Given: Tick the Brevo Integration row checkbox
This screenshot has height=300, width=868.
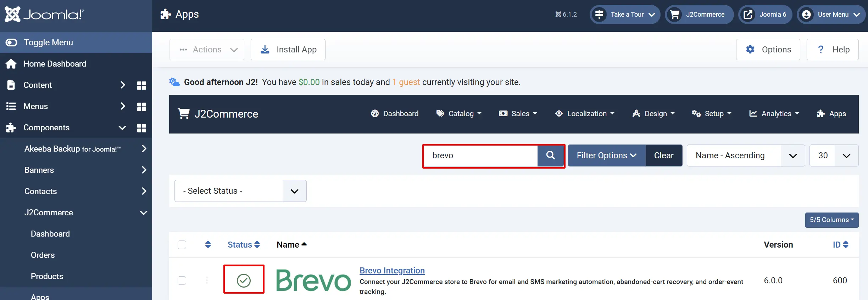Looking at the screenshot, I should [x=182, y=281].
